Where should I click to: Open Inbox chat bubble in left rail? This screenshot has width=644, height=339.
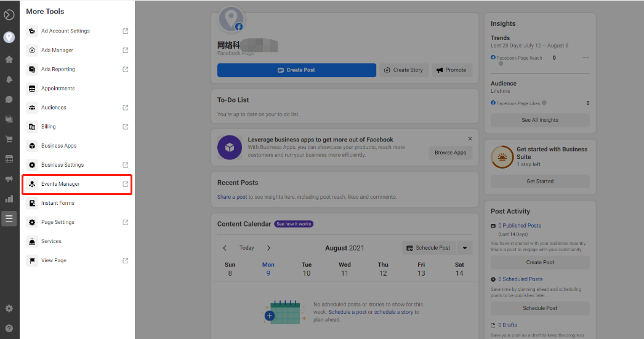click(x=9, y=99)
